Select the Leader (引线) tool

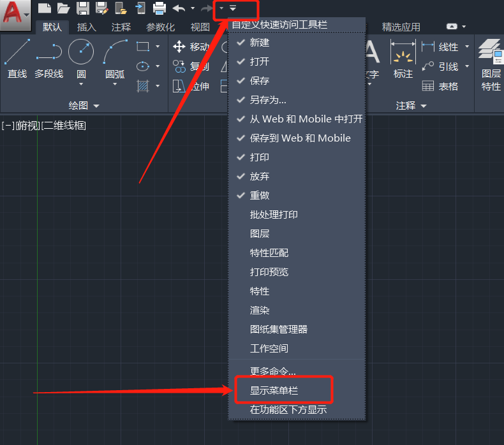[x=440, y=66]
